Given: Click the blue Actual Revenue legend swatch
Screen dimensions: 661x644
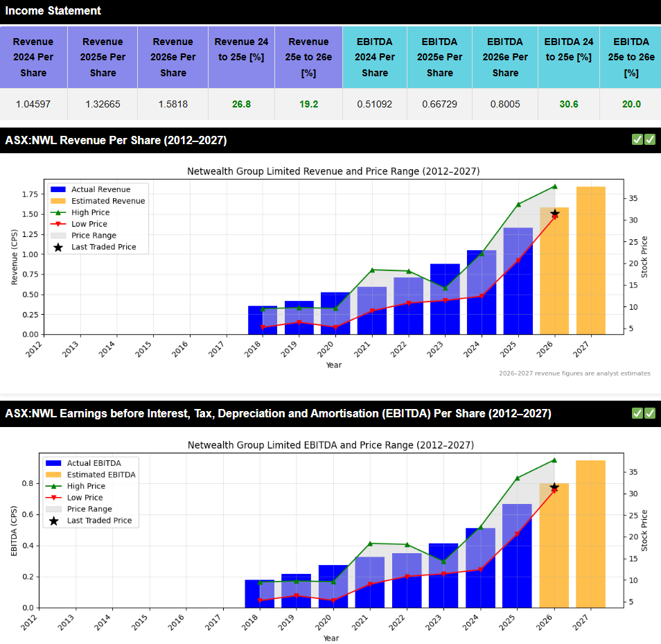Looking at the screenshot, I should click(x=58, y=189).
